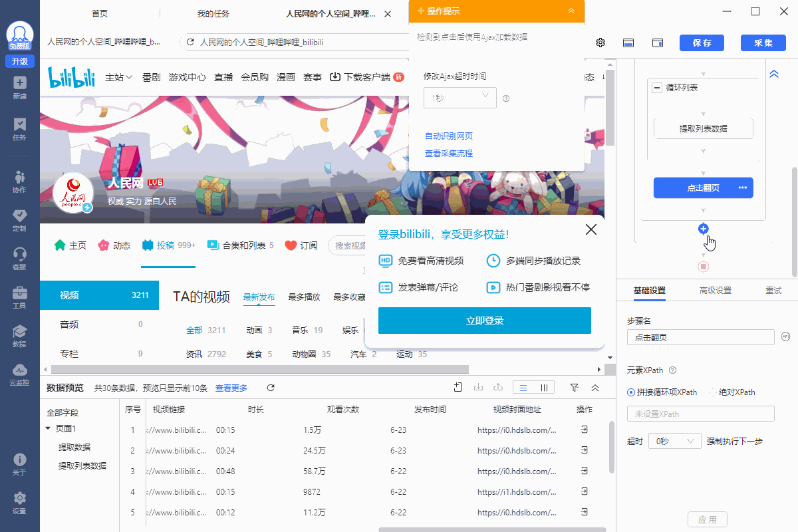Collapse the 页面1 tree node

pyautogui.click(x=48, y=429)
